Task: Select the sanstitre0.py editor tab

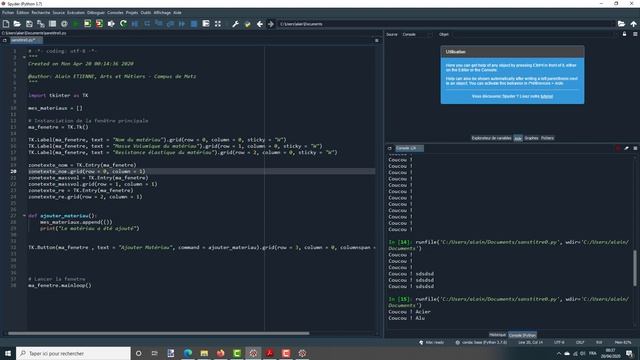Action: (26, 40)
